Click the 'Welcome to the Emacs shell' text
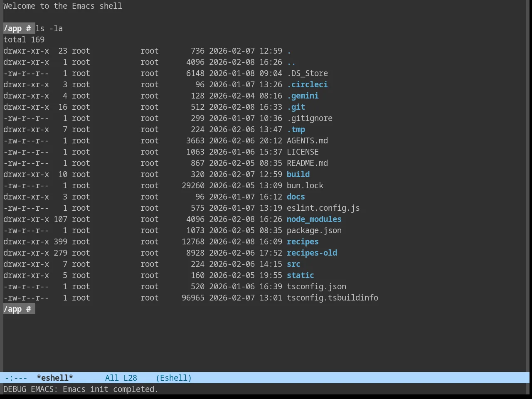 63,6
